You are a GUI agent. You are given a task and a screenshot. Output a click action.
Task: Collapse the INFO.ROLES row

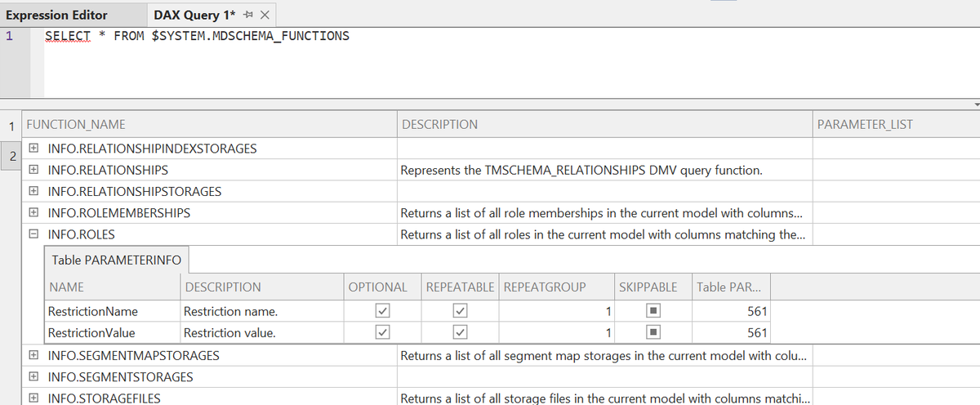point(33,234)
